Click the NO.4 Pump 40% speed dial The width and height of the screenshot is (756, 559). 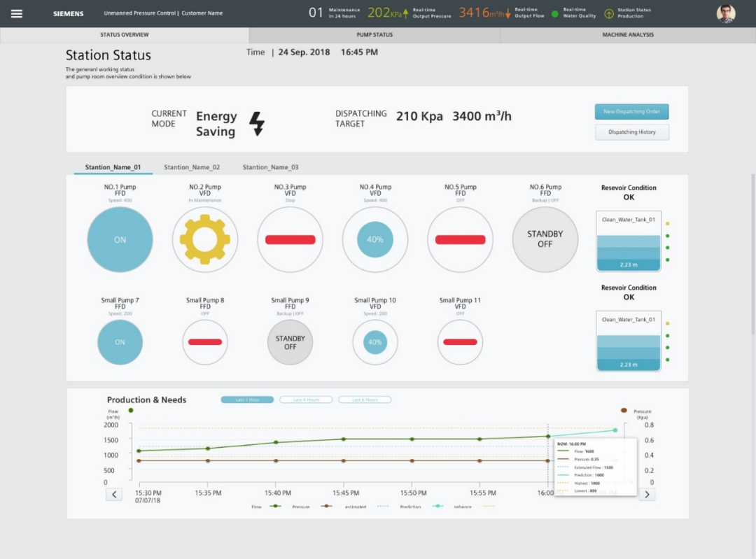(x=375, y=239)
